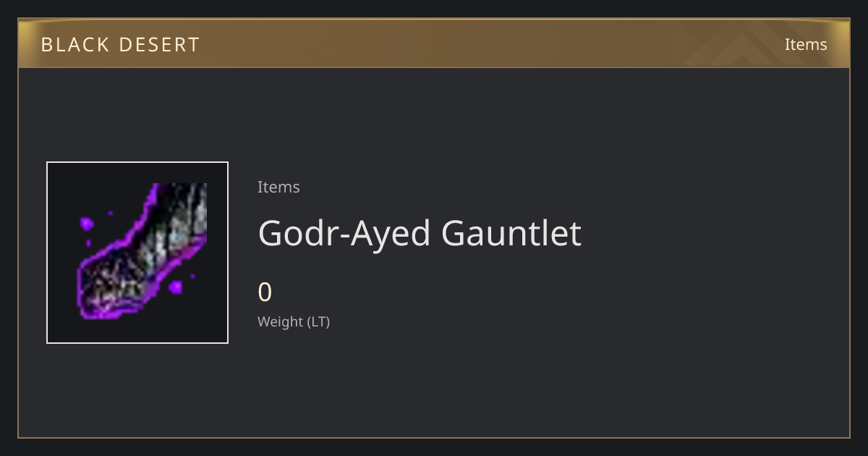Screen dimensions: 868x456
Task: Click the word Godr-Ayed in the title
Action: click(x=345, y=233)
